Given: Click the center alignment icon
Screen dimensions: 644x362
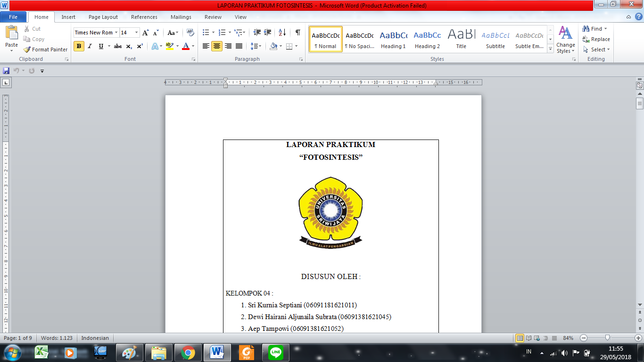Looking at the screenshot, I should pyautogui.click(x=216, y=45).
